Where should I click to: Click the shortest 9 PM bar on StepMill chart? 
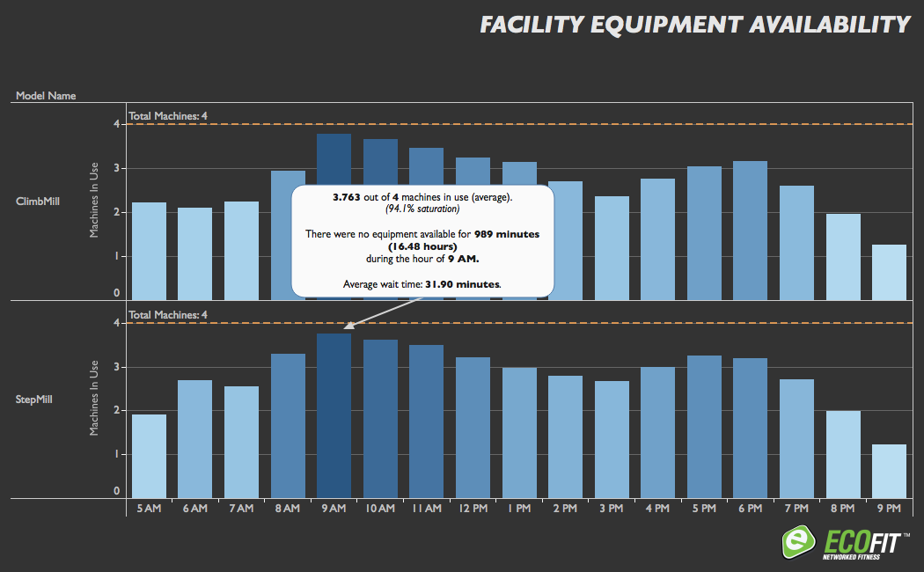[889, 466]
